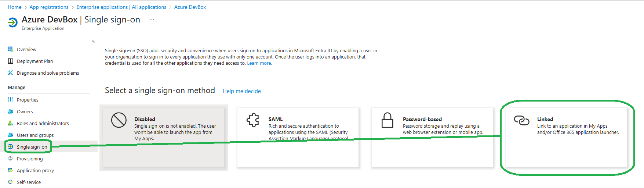Collapse the sidebar with the double chevron

pyautogui.click(x=93, y=41)
